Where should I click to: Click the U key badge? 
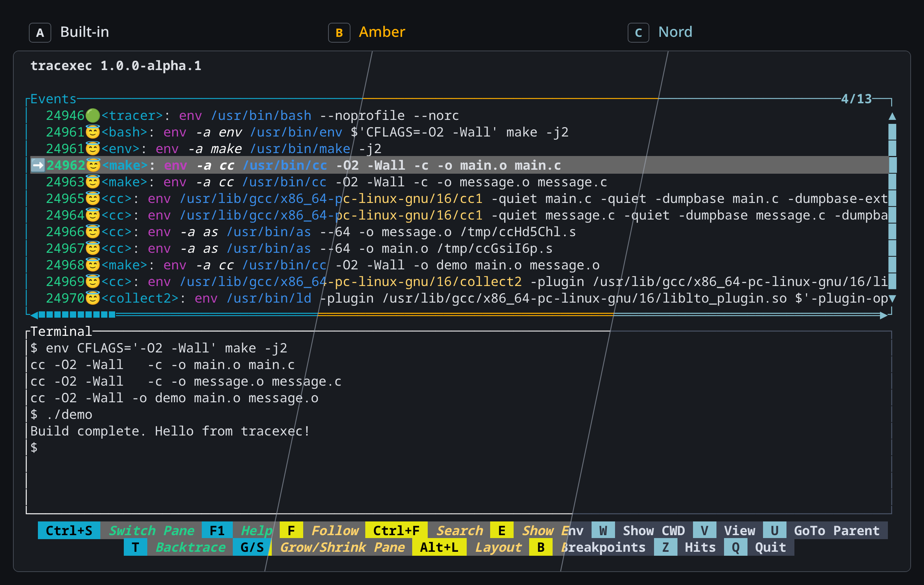(x=775, y=530)
